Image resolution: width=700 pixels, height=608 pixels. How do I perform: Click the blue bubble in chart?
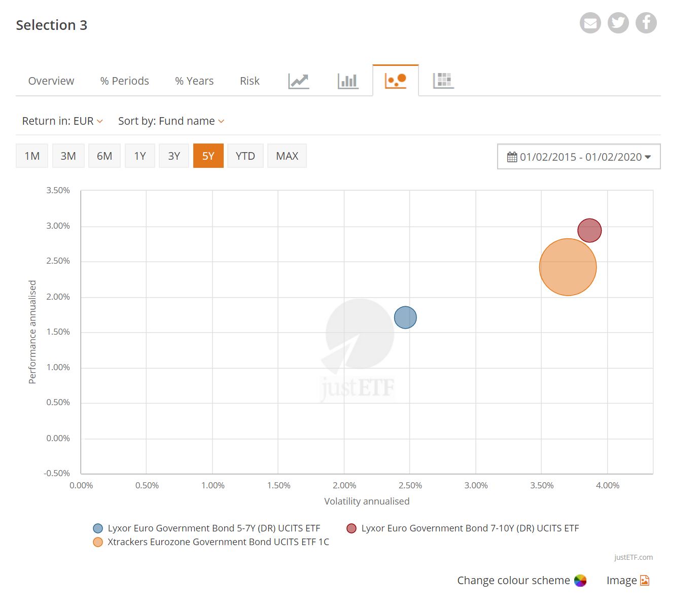pyautogui.click(x=405, y=317)
